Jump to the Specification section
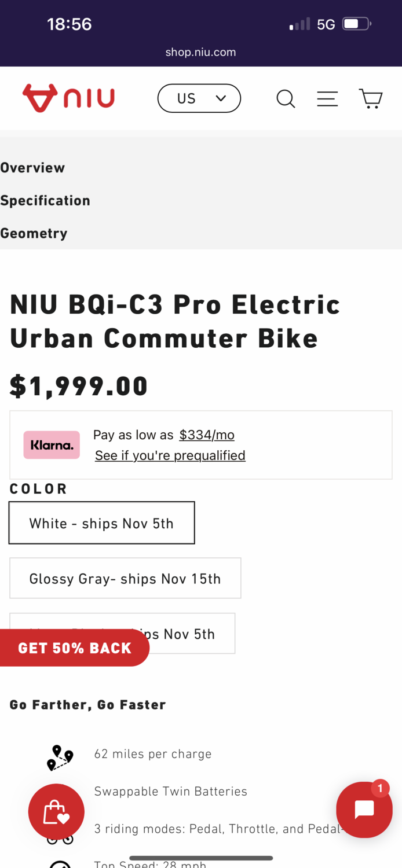 (x=45, y=201)
